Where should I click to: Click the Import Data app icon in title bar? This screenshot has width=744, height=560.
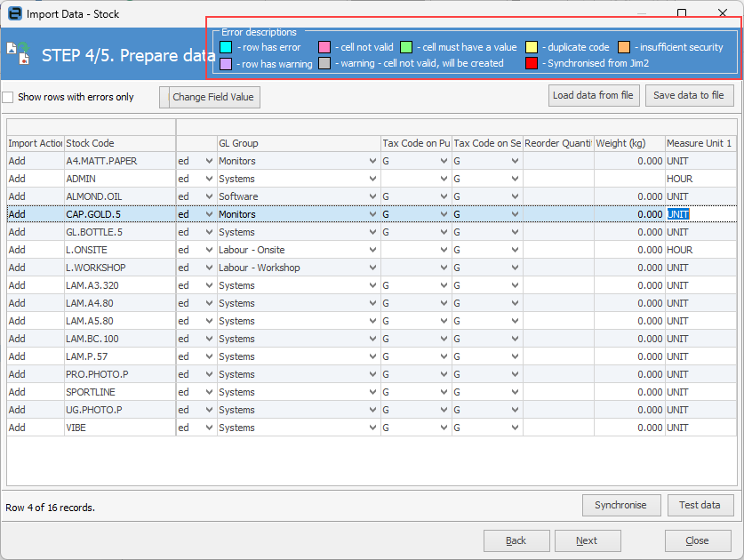click(14, 13)
